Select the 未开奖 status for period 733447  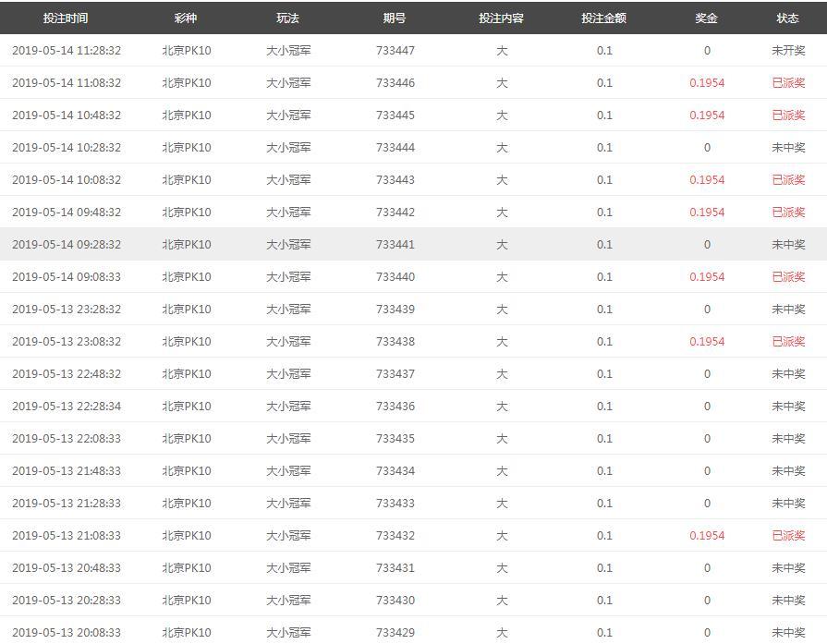click(788, 51)
